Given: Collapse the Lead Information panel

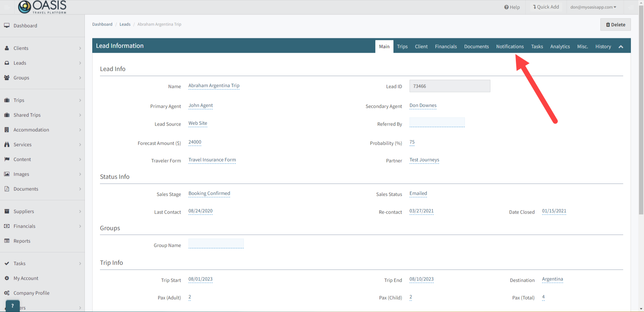Looking at the screenshot, I should pos(621,47).
